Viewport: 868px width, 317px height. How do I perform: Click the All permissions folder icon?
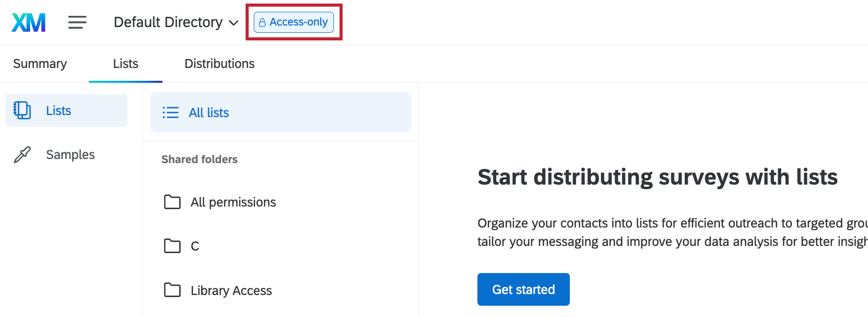click(172, 202)
